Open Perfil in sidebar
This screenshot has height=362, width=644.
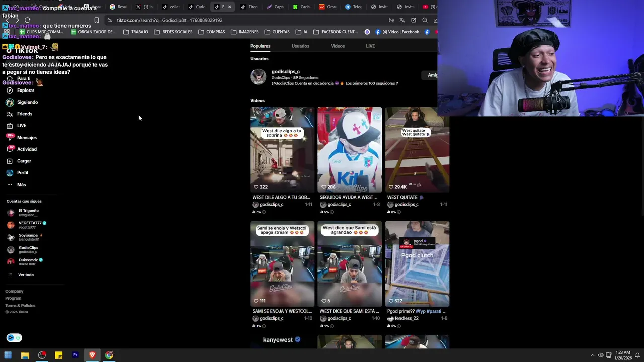[x=17, y=173]
